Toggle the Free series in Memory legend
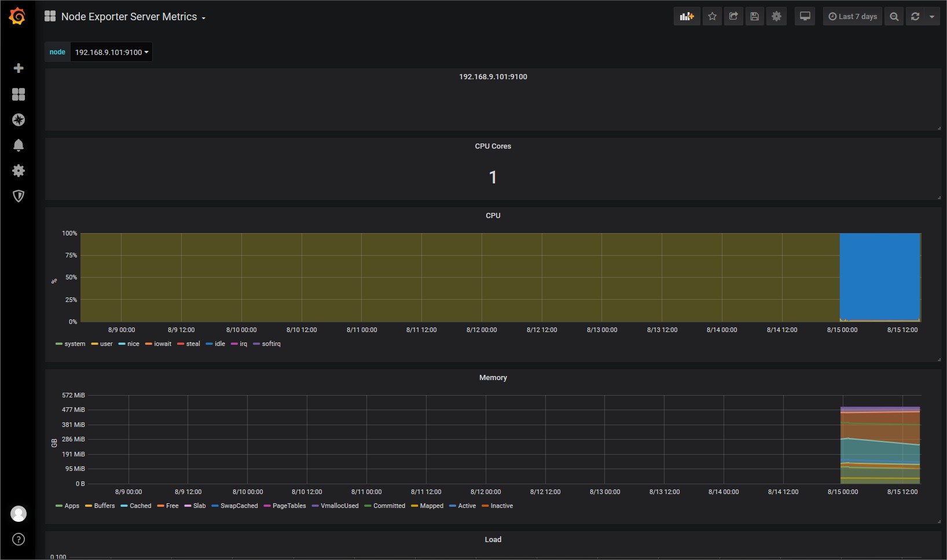Image resolution: width=947 pixels, height=560 pixels. coord(168,506)
